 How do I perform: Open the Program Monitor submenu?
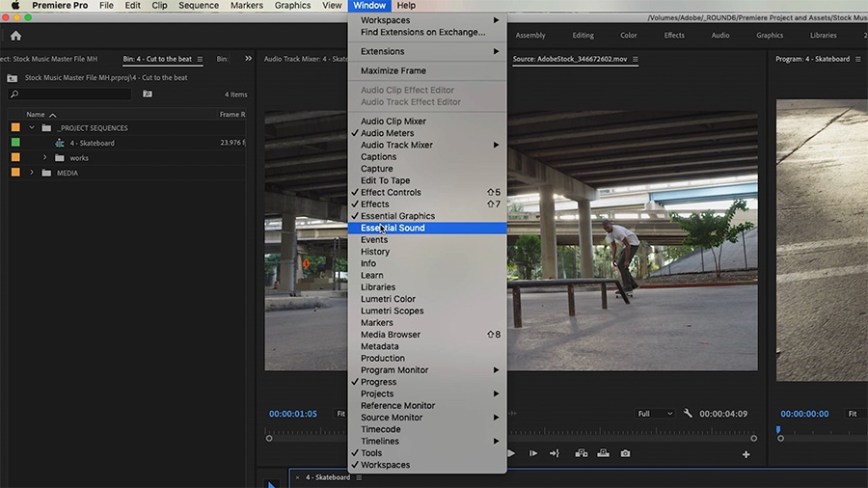tap(427, 370)
